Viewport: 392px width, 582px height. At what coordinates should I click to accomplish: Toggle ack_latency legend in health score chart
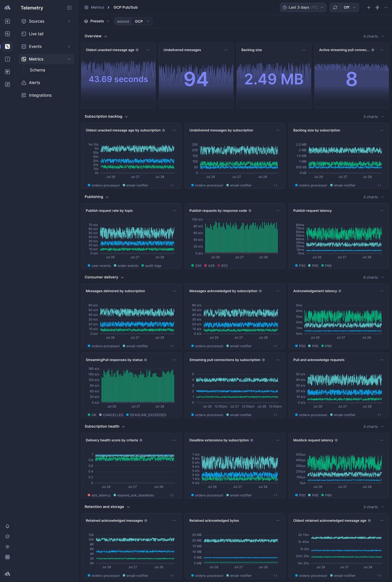99,496
